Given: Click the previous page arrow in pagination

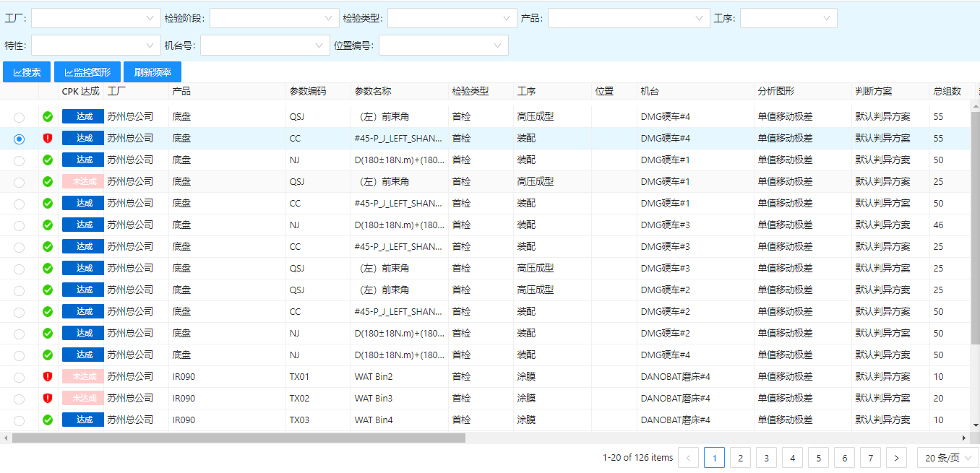Looking at the screenshot, I should [x=689, y=458].
